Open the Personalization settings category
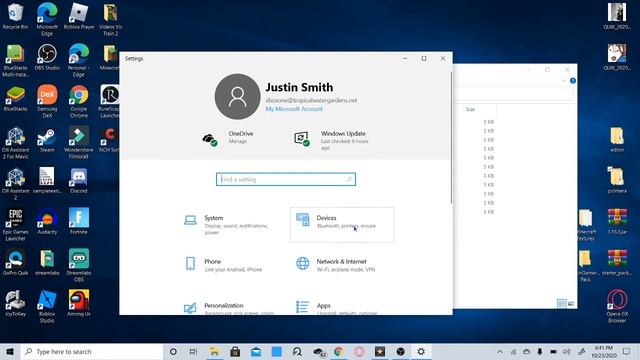Image resolution: width=640 pixels, height=360 pixels. [231, 308]
